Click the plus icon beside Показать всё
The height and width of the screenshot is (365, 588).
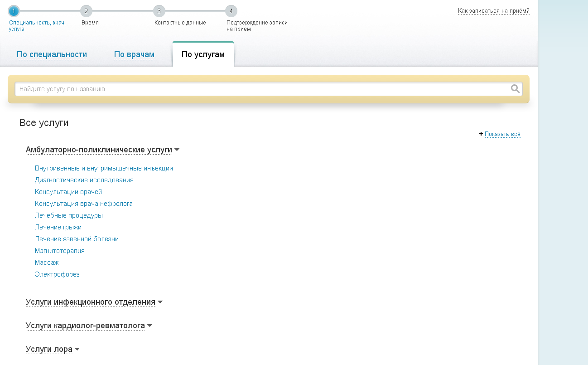[x=481, y=134]
